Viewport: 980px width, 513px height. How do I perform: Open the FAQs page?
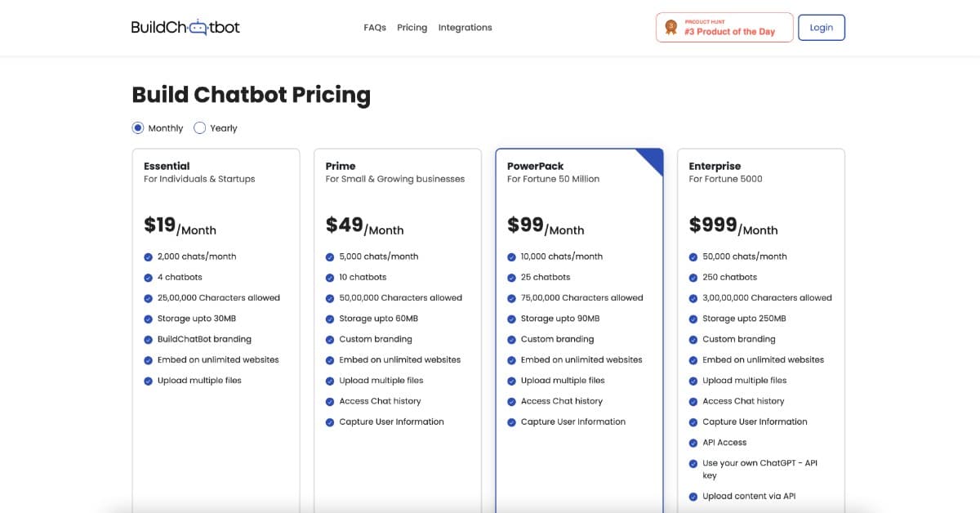click(x=375, y=28)
